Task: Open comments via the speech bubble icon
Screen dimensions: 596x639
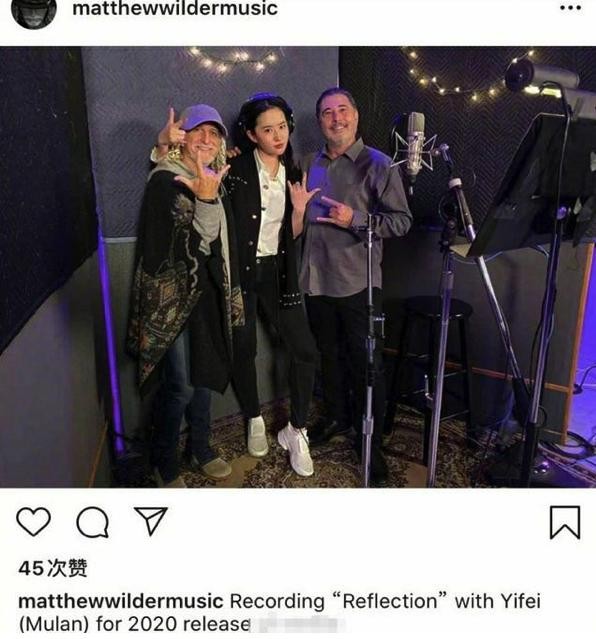Action: 93,522
